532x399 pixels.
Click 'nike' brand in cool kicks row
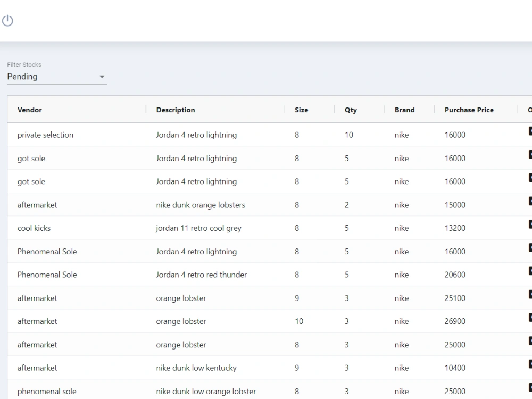tap(401, 228)
